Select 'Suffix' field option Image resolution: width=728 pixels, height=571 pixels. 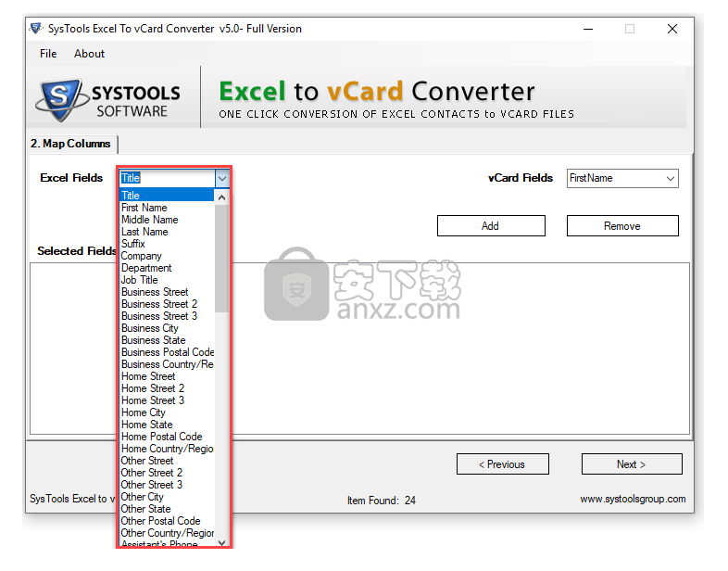tap(167, 244)
